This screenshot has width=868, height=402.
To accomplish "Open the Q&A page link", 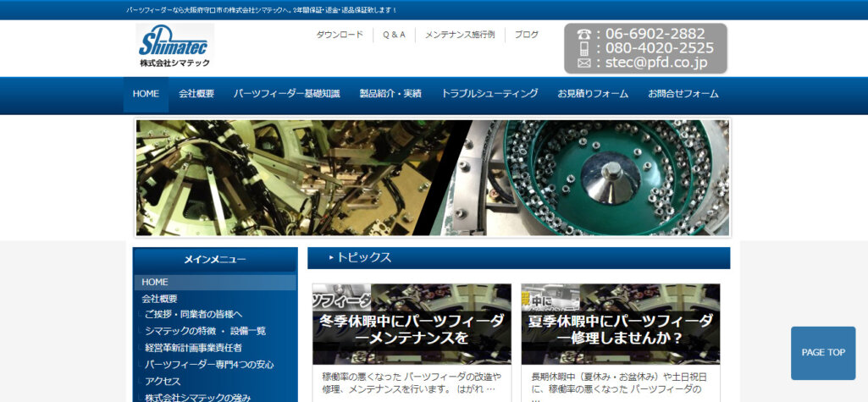I will point(394,35).
